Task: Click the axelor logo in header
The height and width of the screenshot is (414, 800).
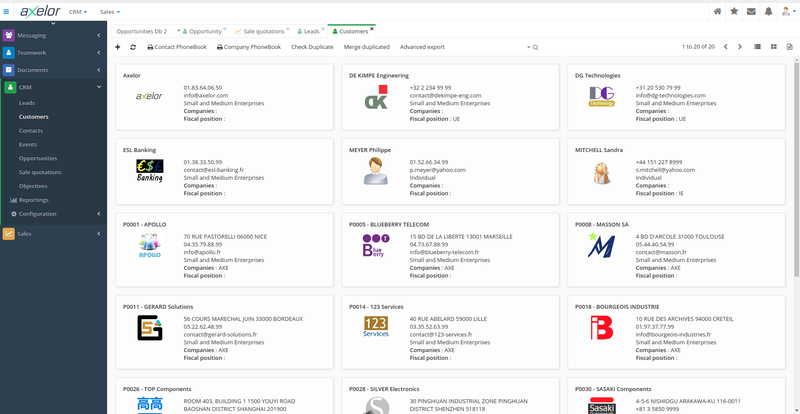Action: click(40, 11)
